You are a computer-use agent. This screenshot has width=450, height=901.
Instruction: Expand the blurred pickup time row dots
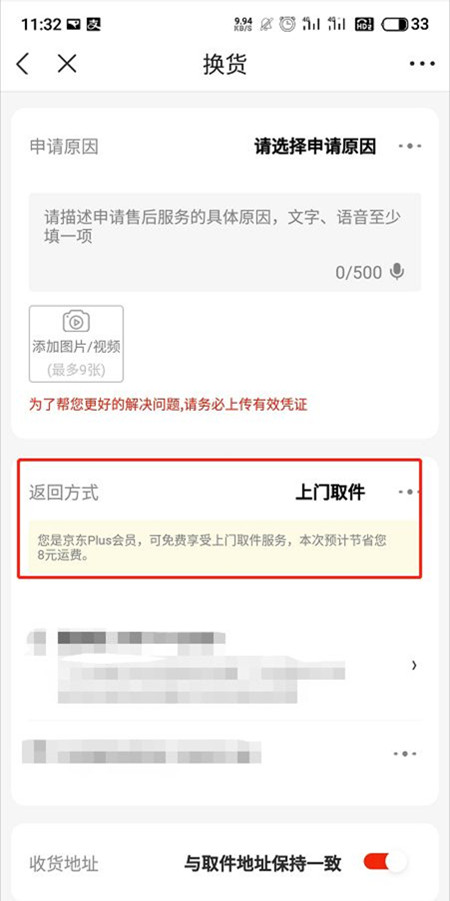[405, 754]
